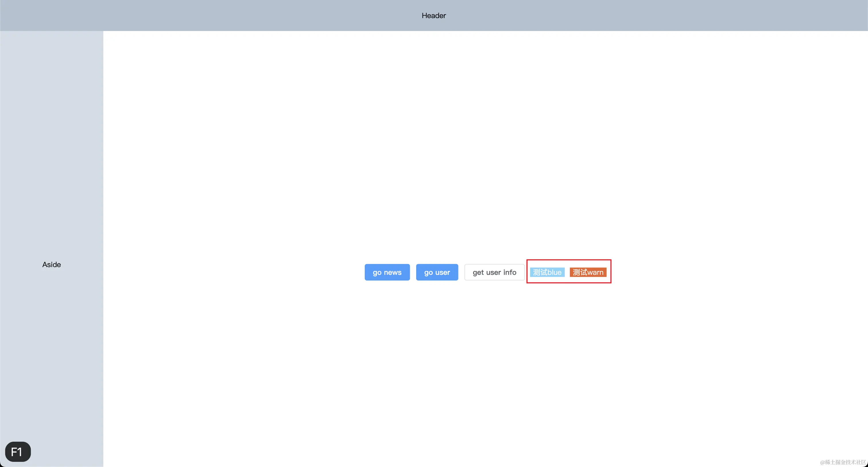Click the Aside label text
The width and height of the screenshot is (868, 467).
(x=52, y=264)
